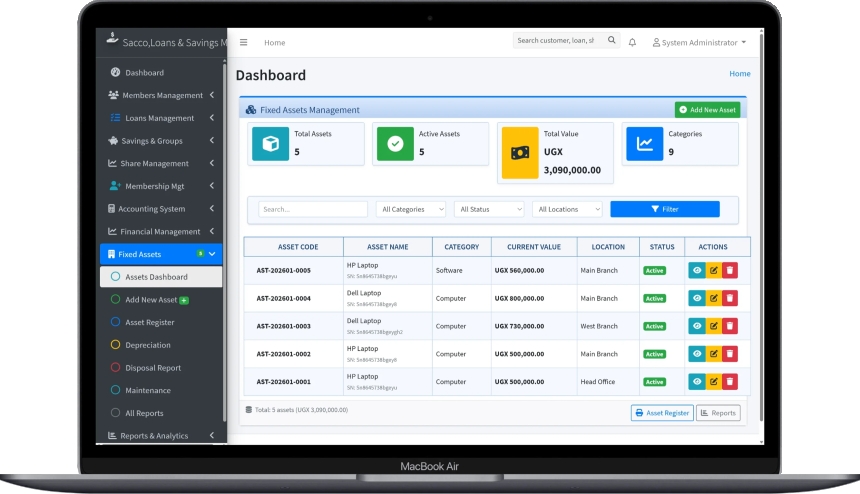The image size is (860, 494).
Task: Click the Categories chart icon
Action: 645,144
